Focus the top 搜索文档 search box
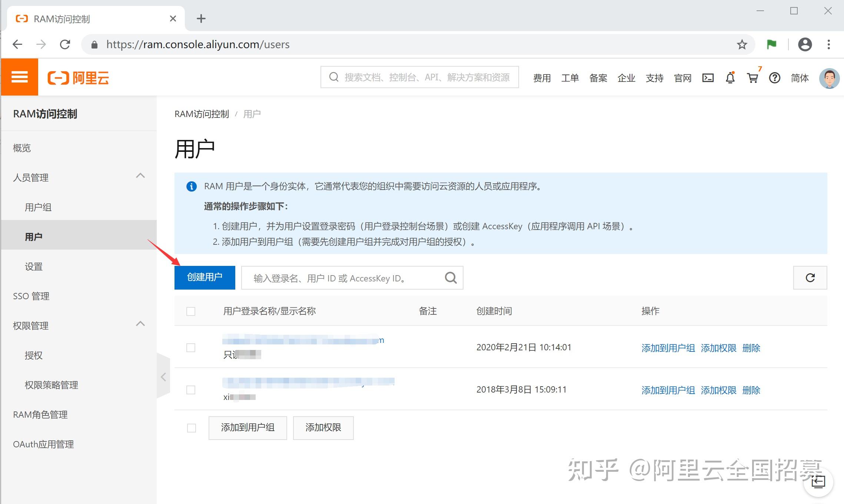This screenshot has width=844, height=504. (x=420, y=77)
